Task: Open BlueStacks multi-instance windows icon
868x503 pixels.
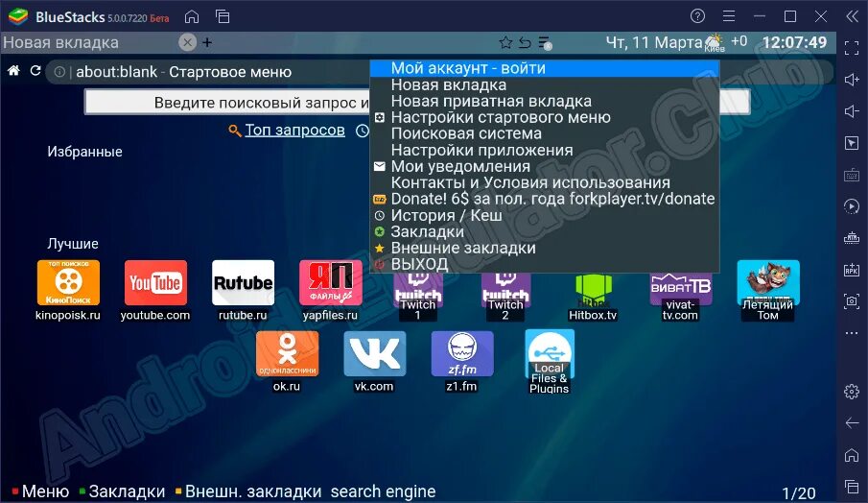Action: point(223,16)
